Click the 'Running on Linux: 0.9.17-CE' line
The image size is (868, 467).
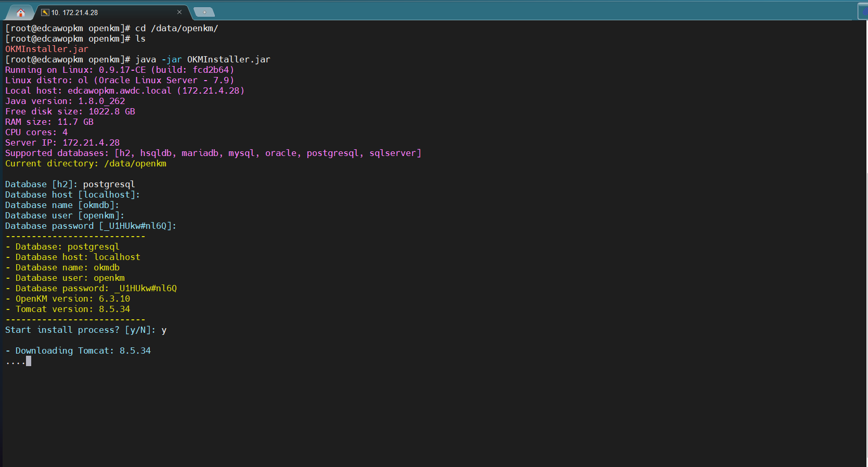pyautogui.click(x=120, y=70)
